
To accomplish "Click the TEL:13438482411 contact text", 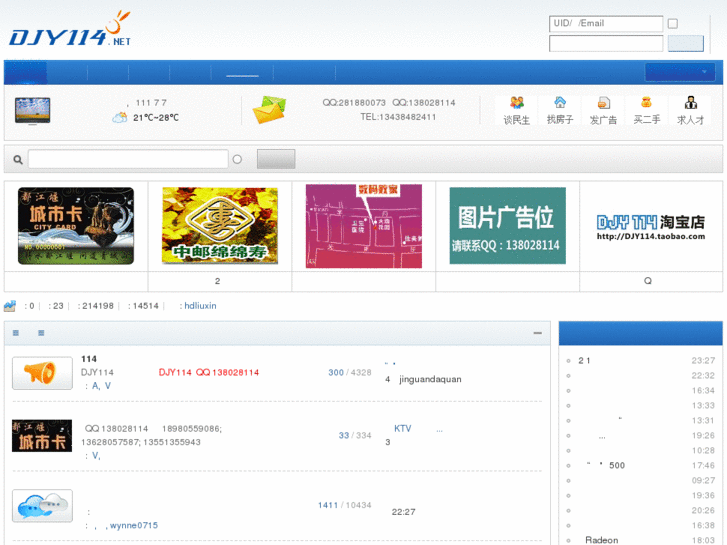I will [398, 117].
